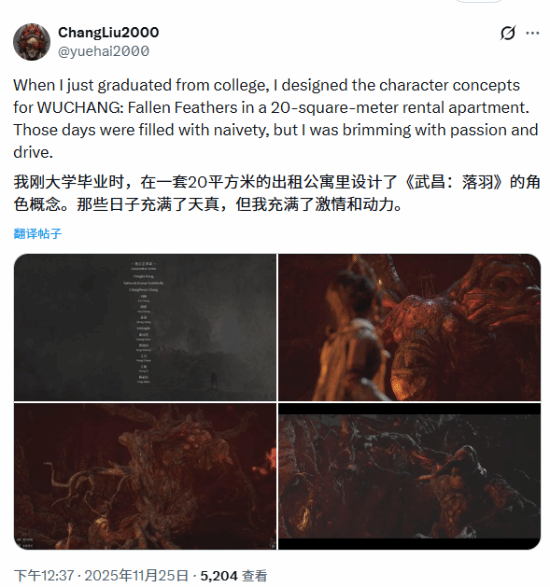The width and height of the screenshot is (550, 587).
Task: Click the partially visible button above the post
Action: [x=478, y=1]
